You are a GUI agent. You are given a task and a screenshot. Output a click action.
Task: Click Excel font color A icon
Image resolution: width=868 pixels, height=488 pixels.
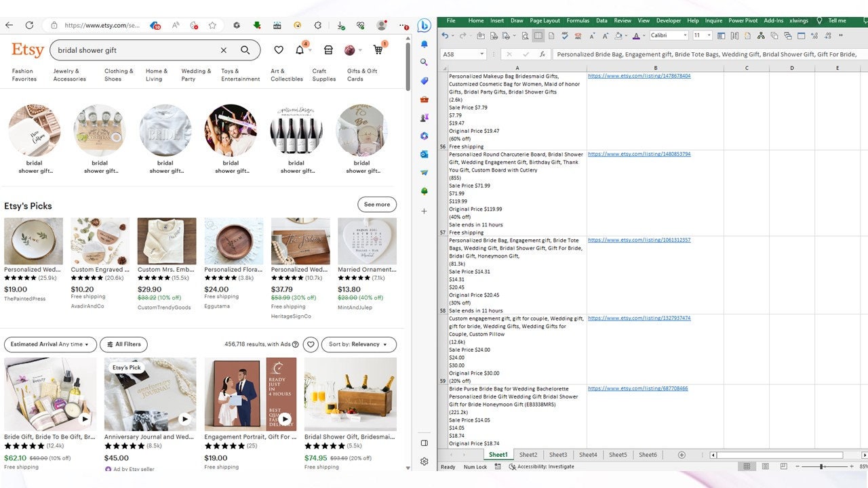(636, 36)
